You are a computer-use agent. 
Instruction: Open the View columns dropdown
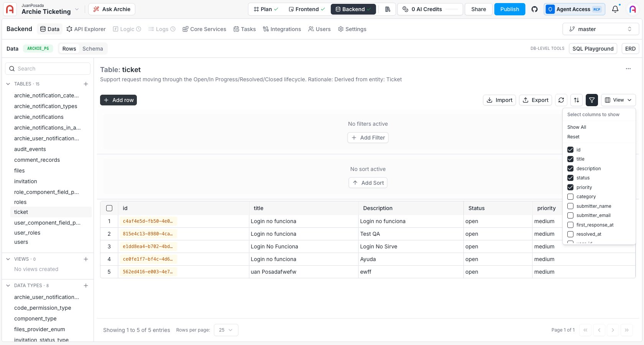618,100
